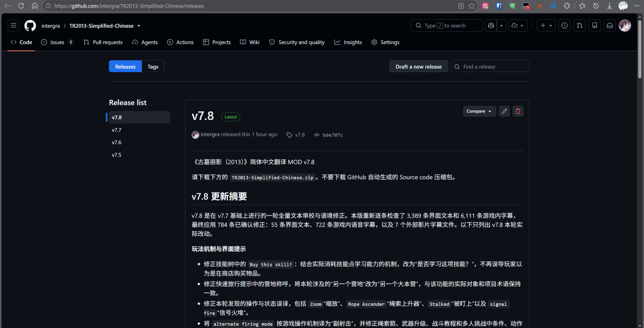Delete the v7.8 release with trash icon
This screenshot has width=644, height=328.
coord(518,111)
